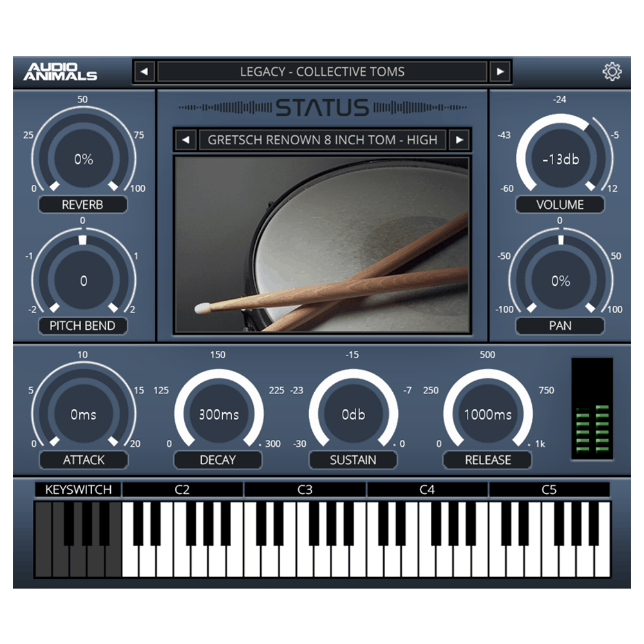Click the Decay knob

tap(218, 415)
